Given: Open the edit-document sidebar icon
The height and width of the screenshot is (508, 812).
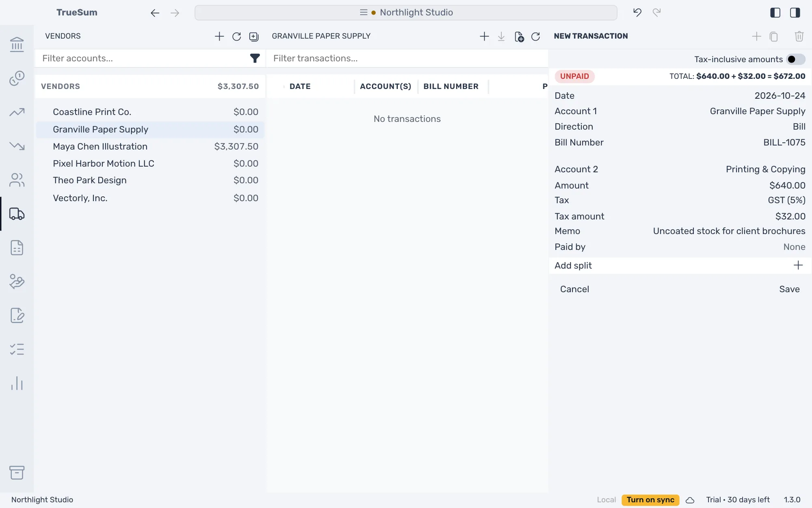Looking at the screenshot, I should [17, 315].
